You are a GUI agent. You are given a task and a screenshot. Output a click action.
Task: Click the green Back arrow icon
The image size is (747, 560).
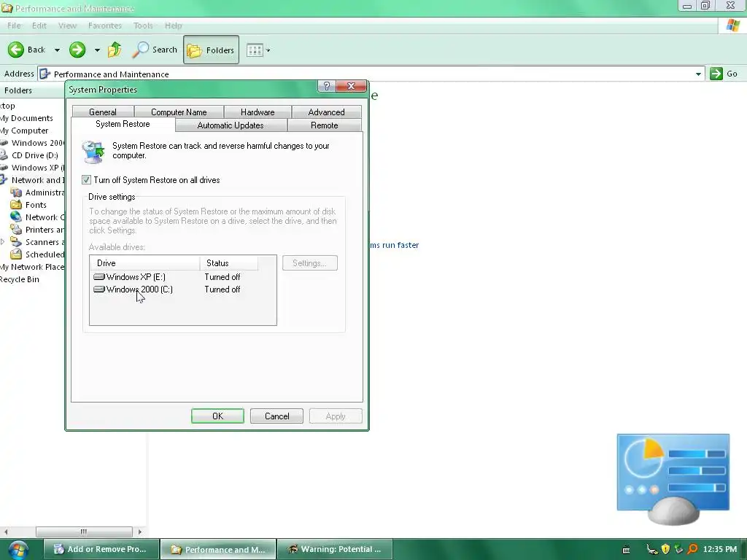(x=16, y=50)
